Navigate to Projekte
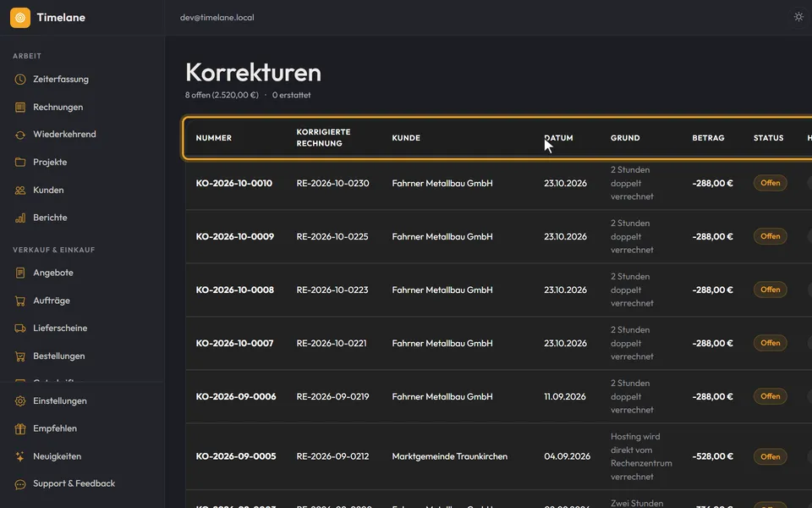The height and width of the screenshot is (508, 812). point(50,163)
